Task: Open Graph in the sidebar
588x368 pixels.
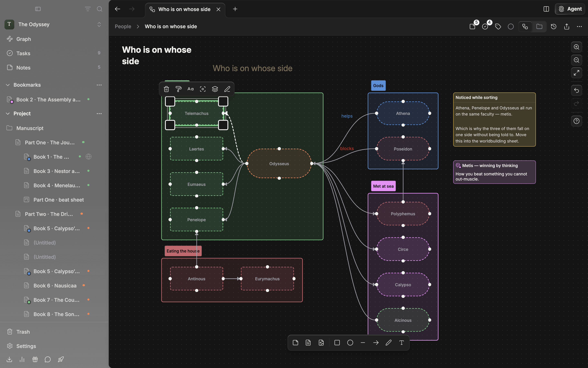Action: pos(54,39)
